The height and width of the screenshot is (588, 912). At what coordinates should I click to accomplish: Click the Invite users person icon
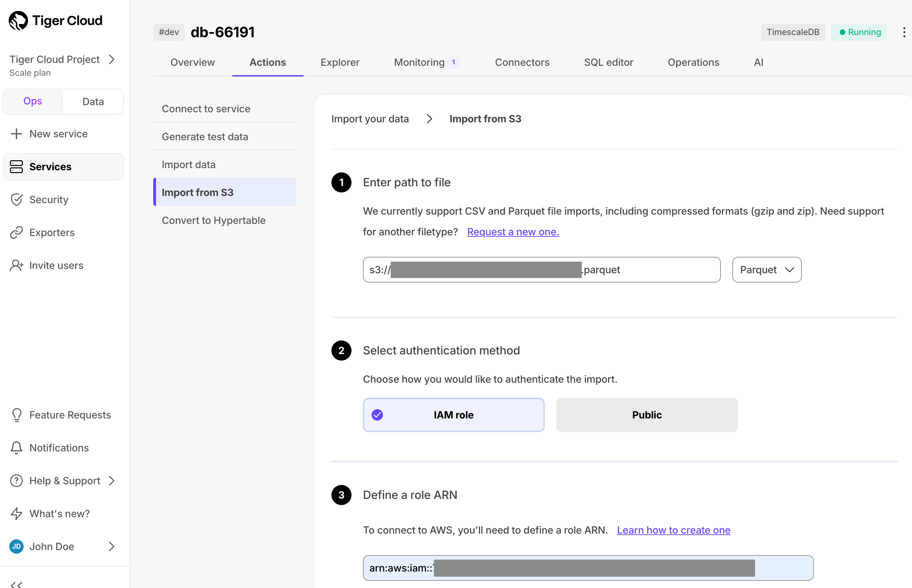(16, 265)
